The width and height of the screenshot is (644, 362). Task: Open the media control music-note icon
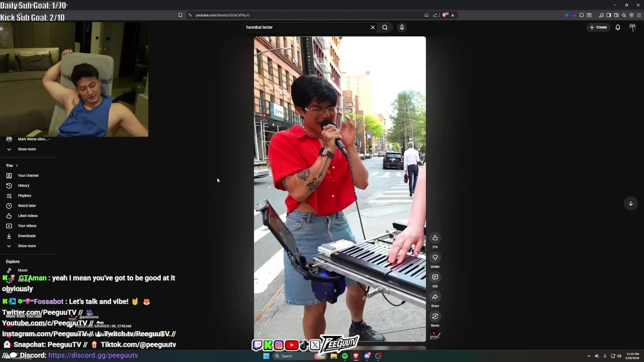(601, 15)
